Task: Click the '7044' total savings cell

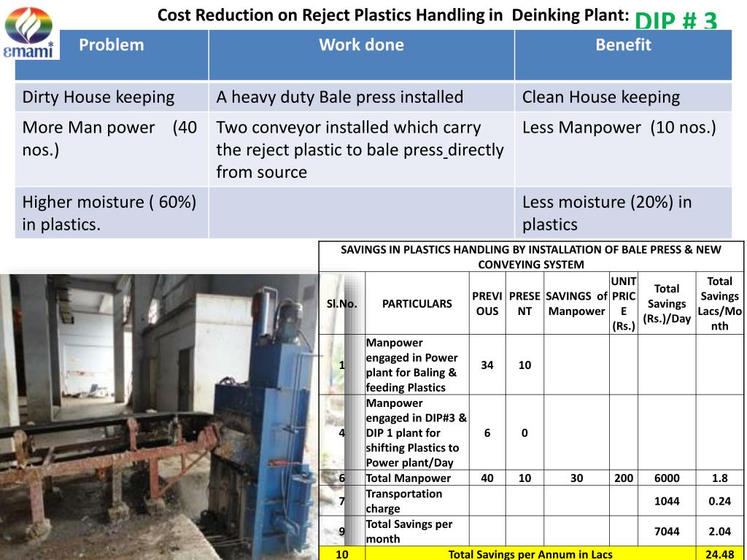Action: tap(667, 532)
